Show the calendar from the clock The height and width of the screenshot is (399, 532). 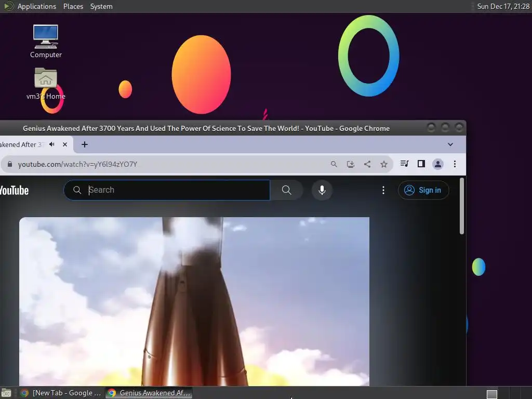503,6
